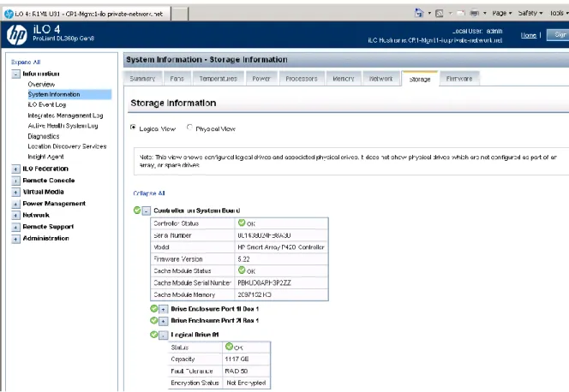Switch to the Fans tab

point(177,79)
